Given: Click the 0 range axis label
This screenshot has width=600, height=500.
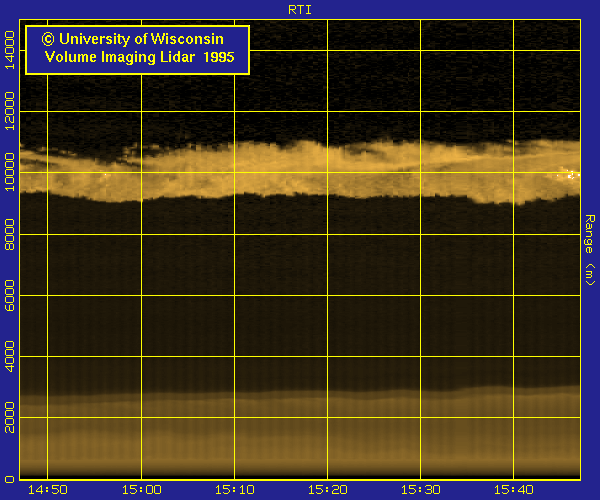Looking at the screenshot, I should 9,479.
